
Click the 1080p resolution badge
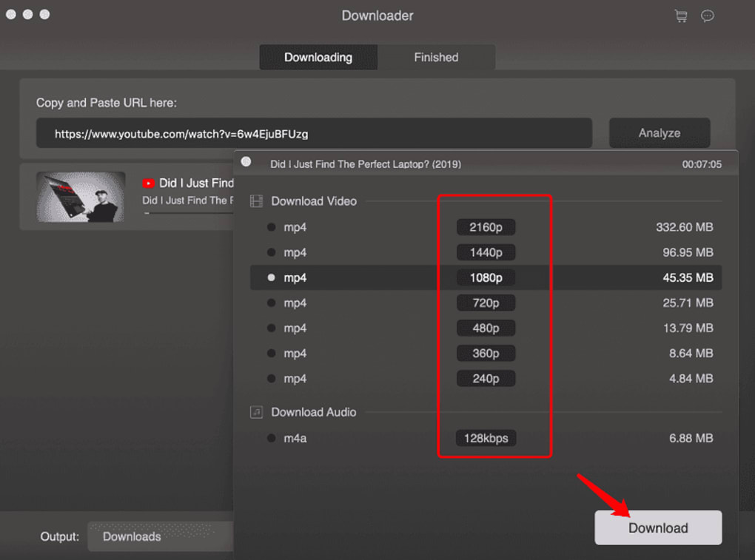point(486,278)
